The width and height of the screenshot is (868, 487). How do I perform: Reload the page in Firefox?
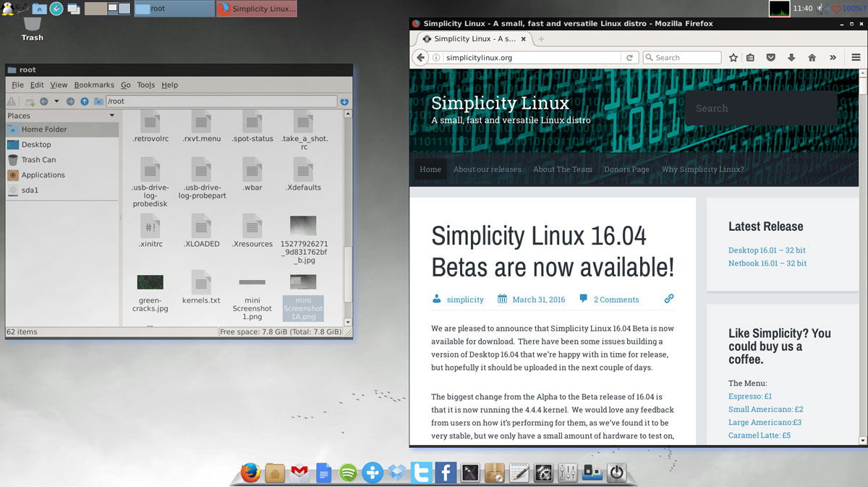click(629, 57)
